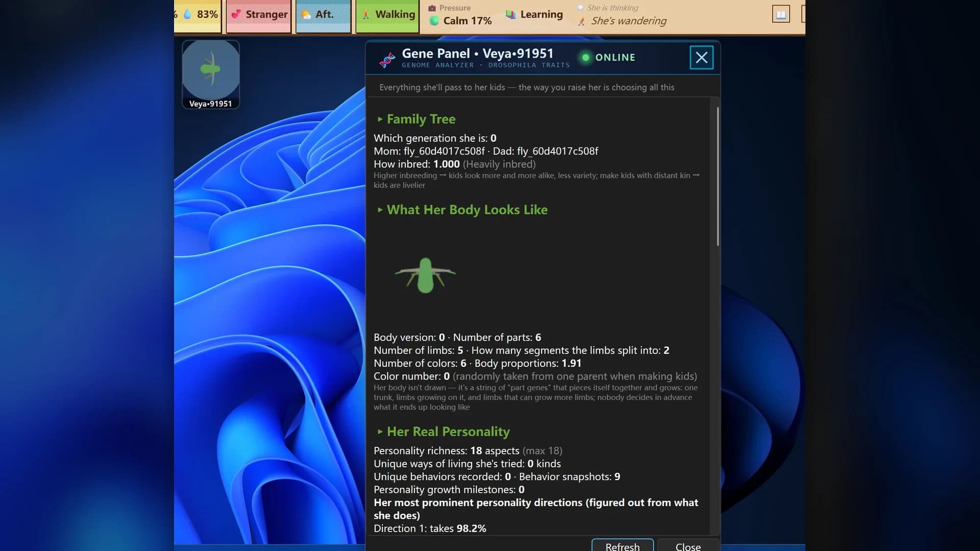Click the heart icon on the Stranger chip

click(236, 14)
